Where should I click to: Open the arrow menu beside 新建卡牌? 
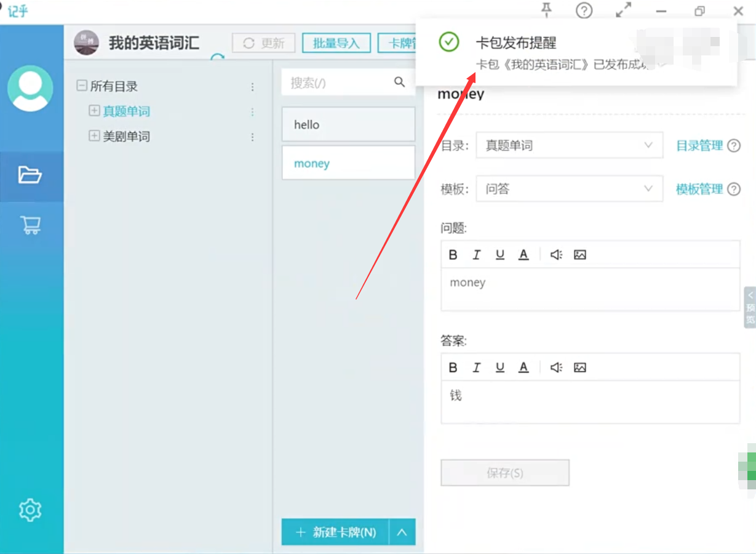click(x=402, y=532)
